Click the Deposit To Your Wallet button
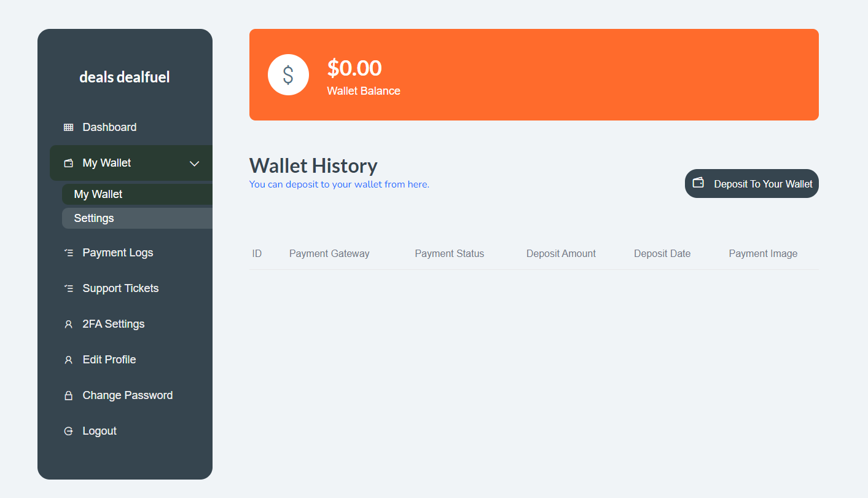 click(x=751, y=183)
